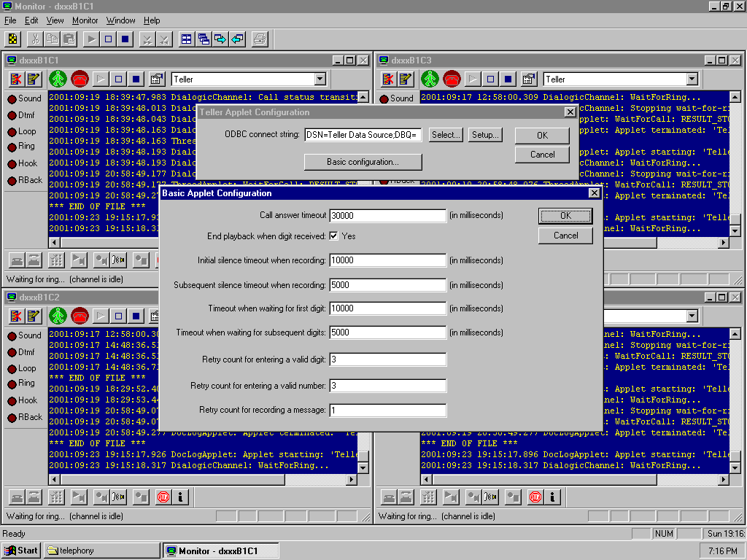Expand the Teller dropdown in dxxxB1C1
The image size is (747, 560).
point(320,79)
